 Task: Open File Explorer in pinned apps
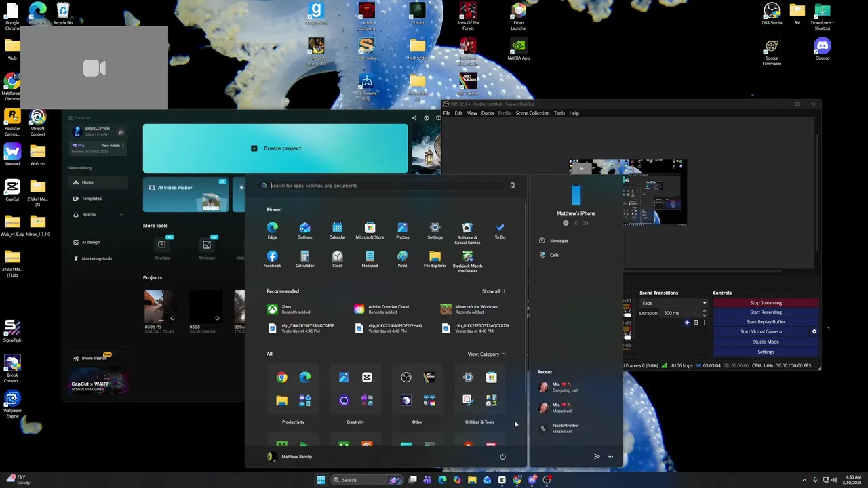coord(435,259)
